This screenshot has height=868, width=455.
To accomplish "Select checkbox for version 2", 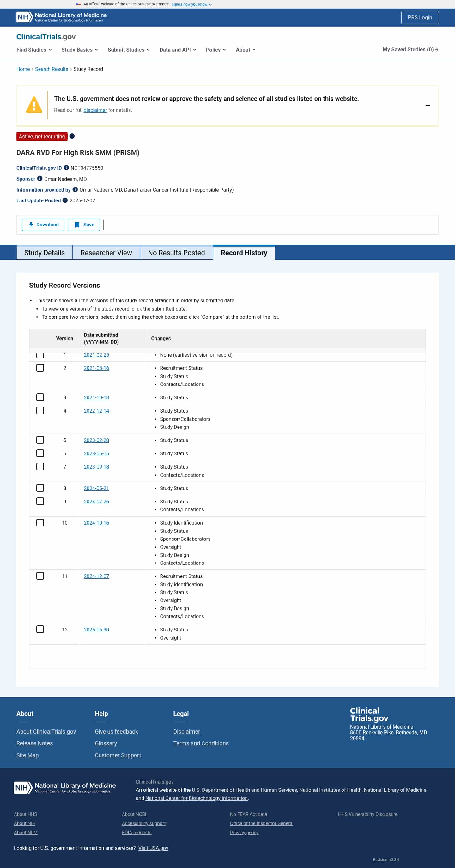I will pos(40,368).
